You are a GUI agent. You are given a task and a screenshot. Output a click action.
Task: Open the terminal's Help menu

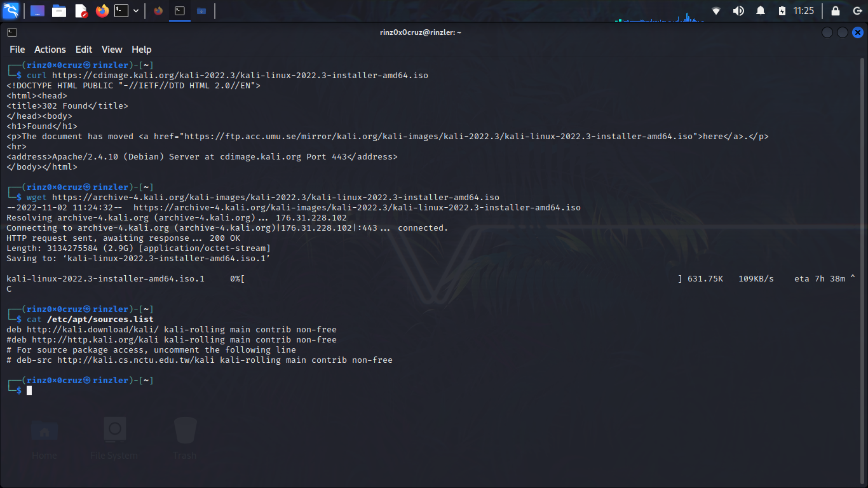pos(142,50)
